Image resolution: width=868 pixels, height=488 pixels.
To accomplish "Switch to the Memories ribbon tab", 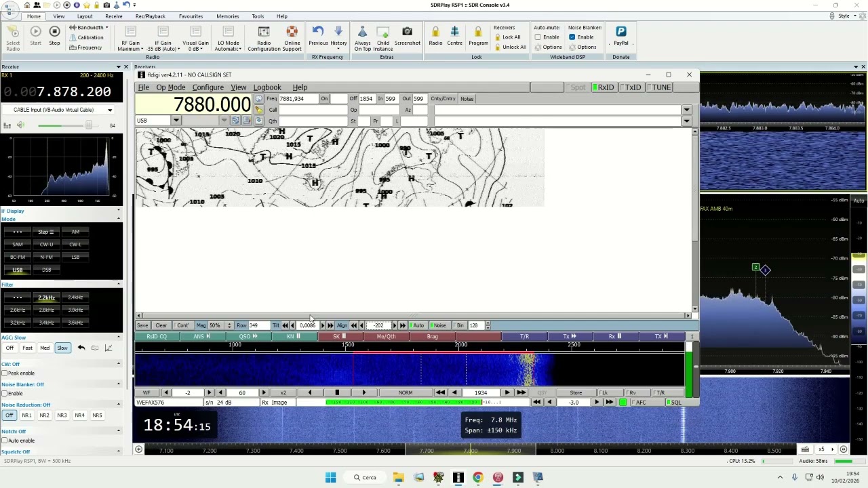I will click(x=227, y=16).
